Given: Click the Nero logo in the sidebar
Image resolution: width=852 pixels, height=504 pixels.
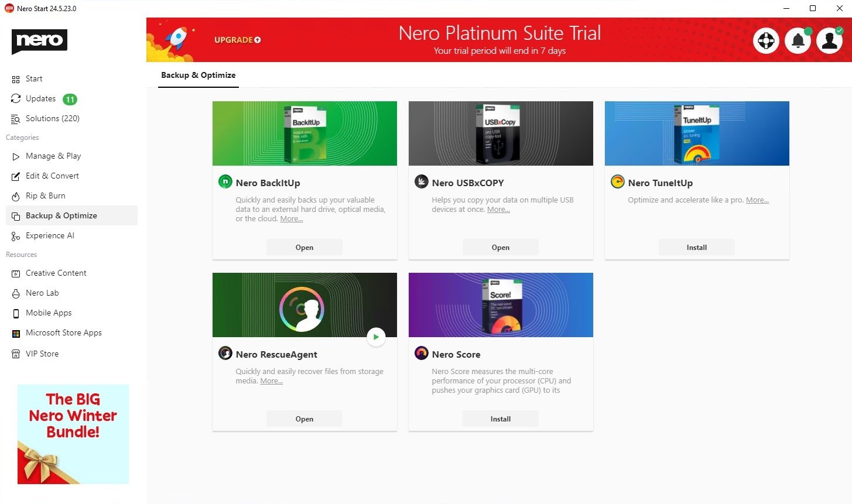Looking at the screenshot, I should pos(39,42).
